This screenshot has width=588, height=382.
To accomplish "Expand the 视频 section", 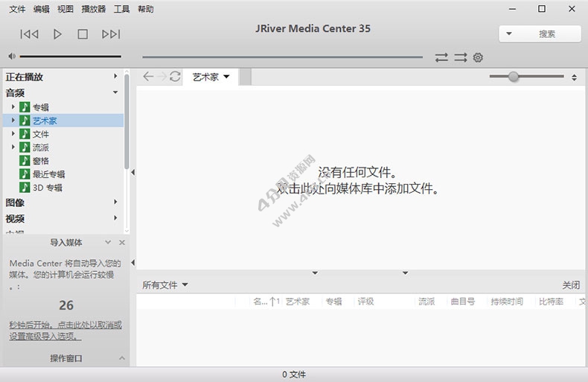I will click(115, 218).
